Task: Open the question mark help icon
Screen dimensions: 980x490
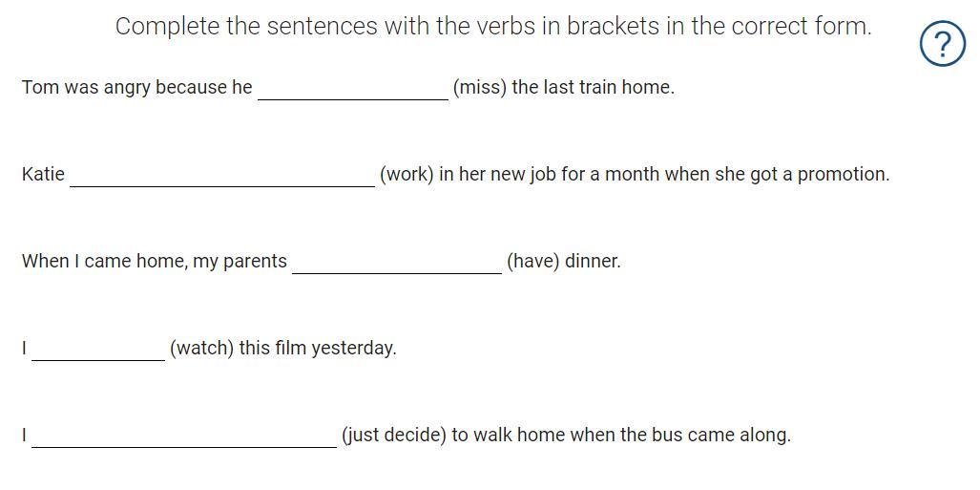Action: coord(942,44)
